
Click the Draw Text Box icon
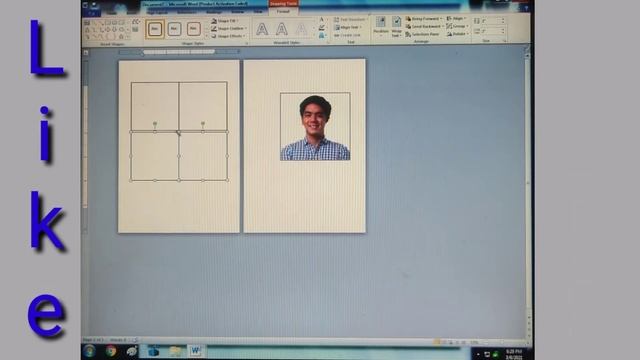click(136, 29)
